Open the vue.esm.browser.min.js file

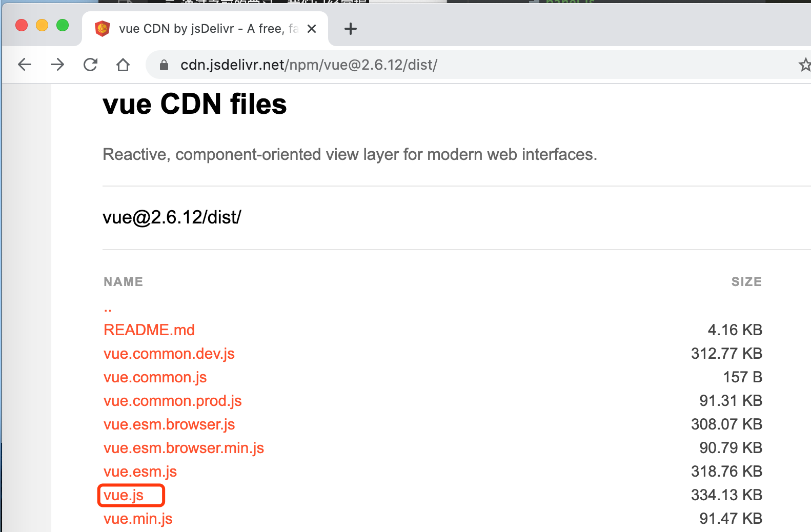point(184,448)
